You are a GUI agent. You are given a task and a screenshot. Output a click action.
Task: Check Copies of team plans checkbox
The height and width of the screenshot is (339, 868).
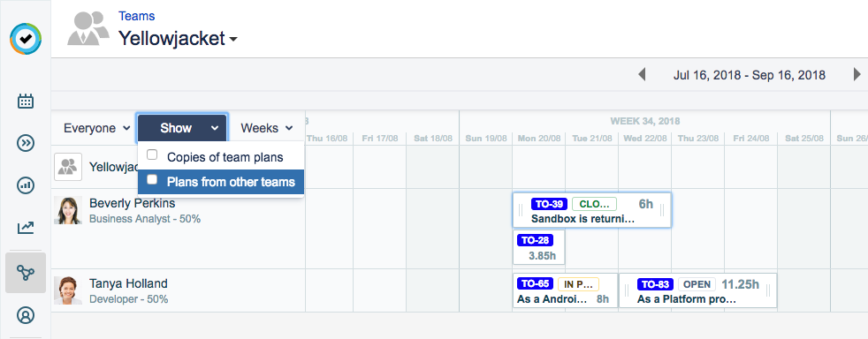tap(152, 154)
